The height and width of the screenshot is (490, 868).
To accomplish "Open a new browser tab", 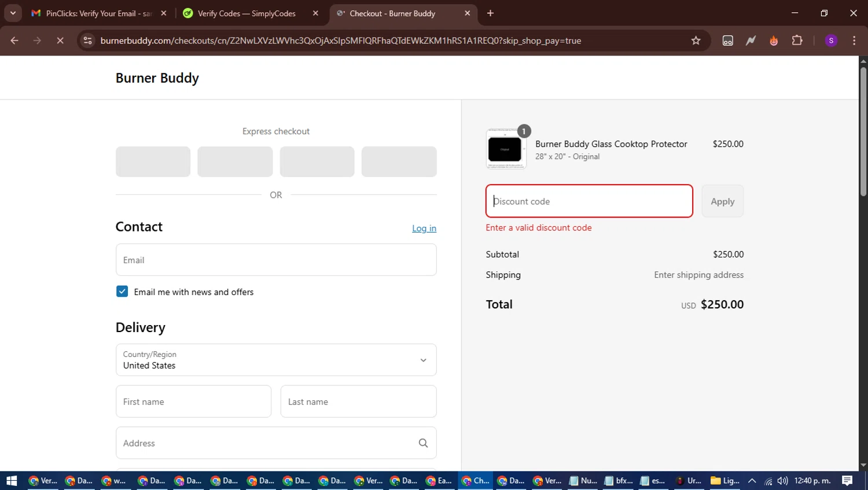I will (x=490, y=13).
